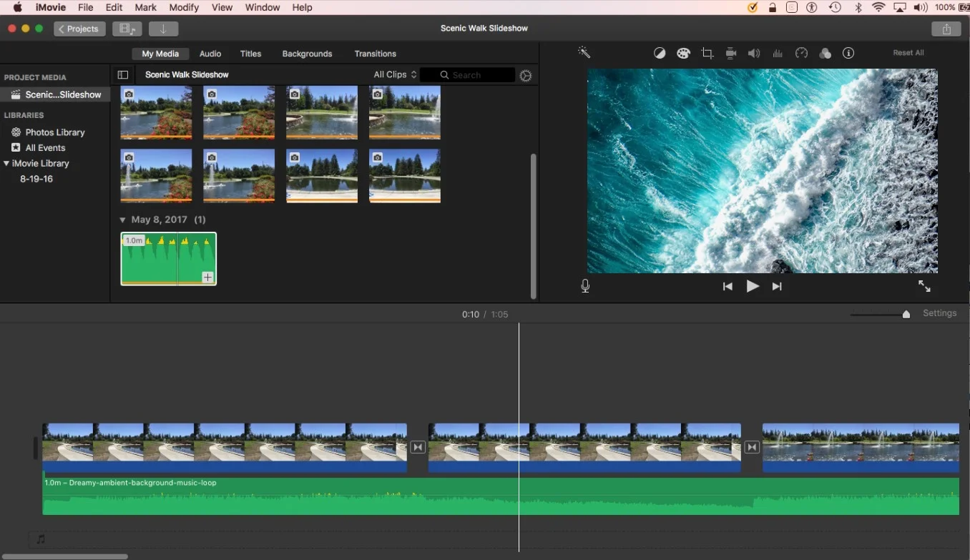Select Scenic...Slideshow under Project Media
This screenshot has height=560, width=970.
[55, 94]
